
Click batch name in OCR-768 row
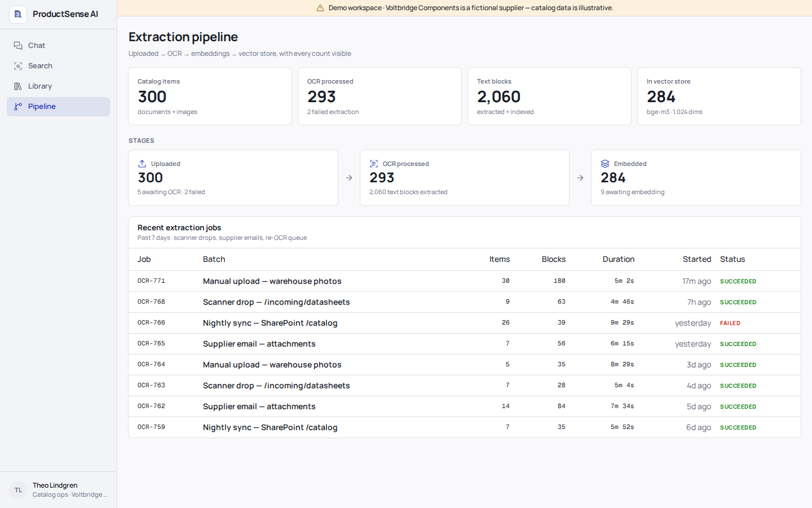pos(276,303)
